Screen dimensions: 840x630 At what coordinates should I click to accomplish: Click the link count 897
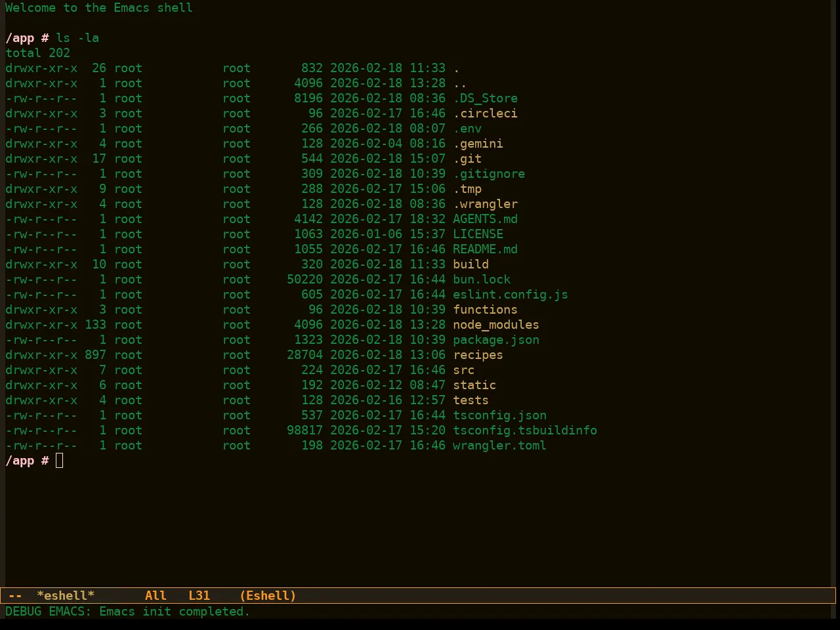coord(96,355)
